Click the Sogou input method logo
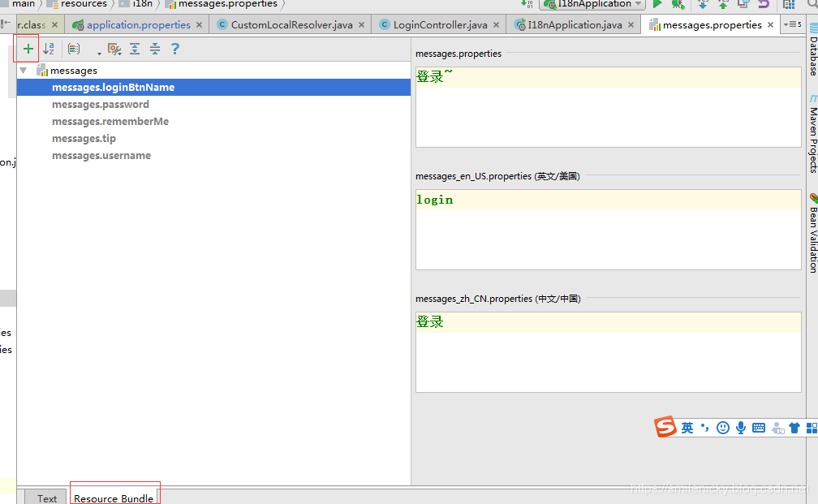Screen dimensions: 818x504 click(x=665, y=427)
